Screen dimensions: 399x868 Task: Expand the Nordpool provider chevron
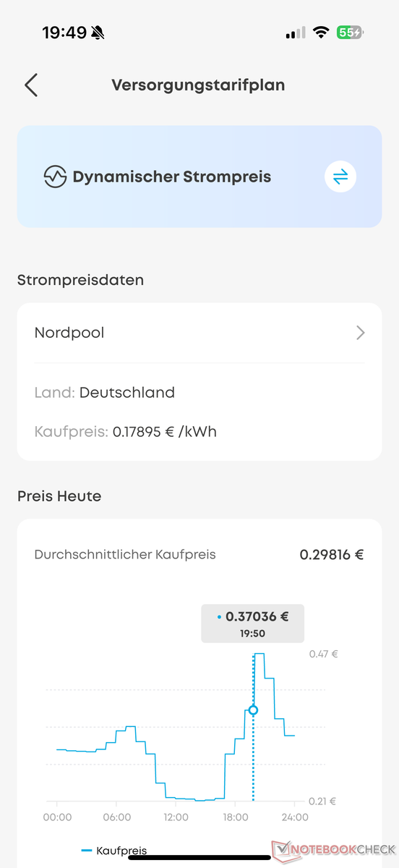[361, 333]
